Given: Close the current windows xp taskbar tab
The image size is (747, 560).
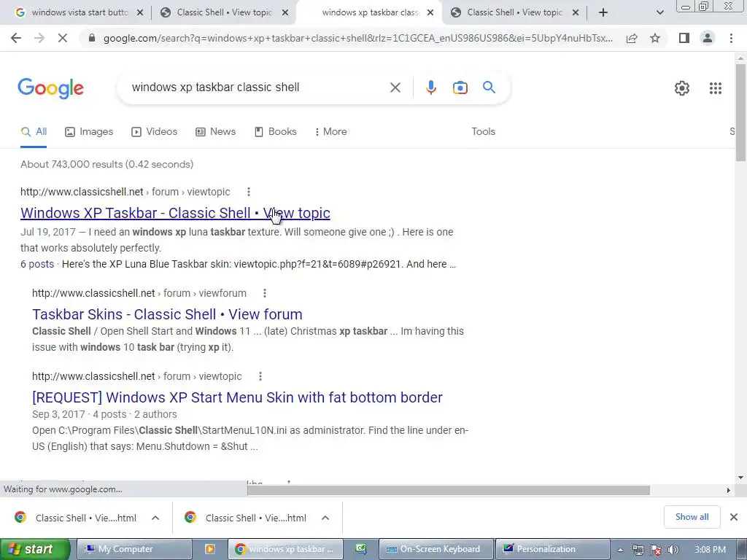Looking at the screenshot, I should tap(430, 13).
